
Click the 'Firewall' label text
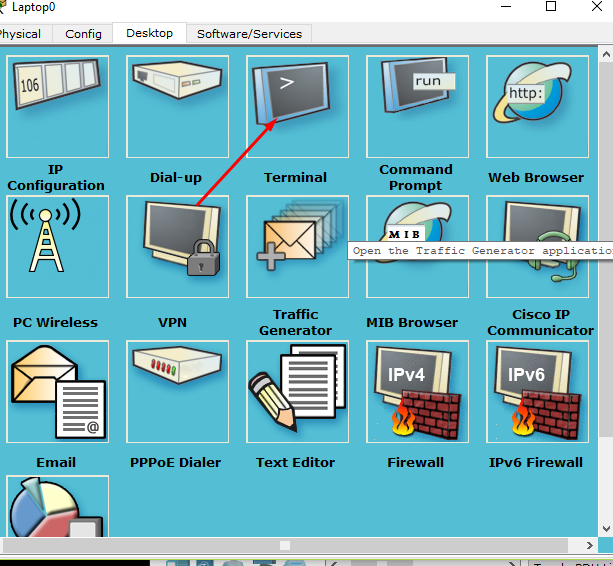point(415,462)
